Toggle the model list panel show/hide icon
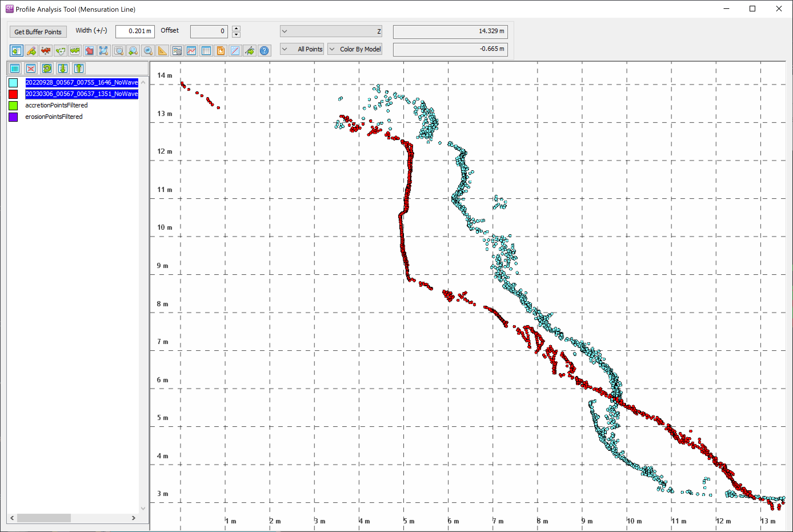The height and width of the screenshot is (532, 793). pos(16,51)
